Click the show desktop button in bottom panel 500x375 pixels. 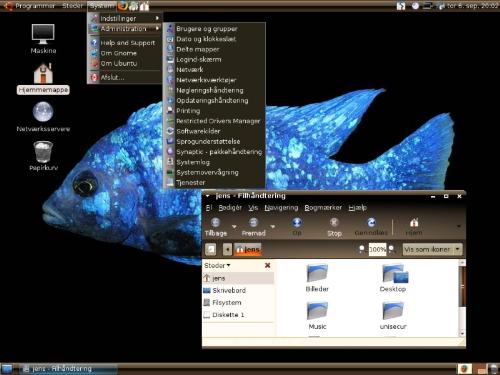click(7, 369)
